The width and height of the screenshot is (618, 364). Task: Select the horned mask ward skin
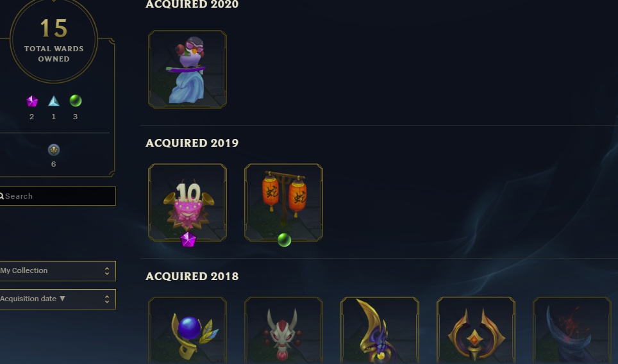tap(284, 331)
